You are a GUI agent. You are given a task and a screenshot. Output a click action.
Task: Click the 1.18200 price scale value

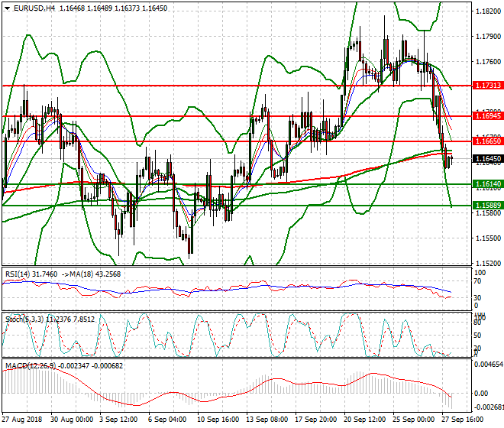pyautogui.click(x=488, y=11)
